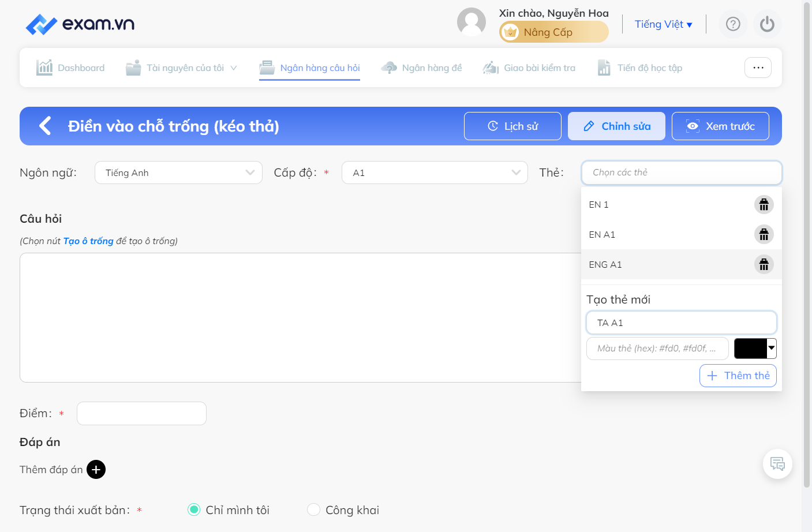Click the Thêm thẻ button
Screen dimensions: 812x532
click(x=738, y=376)
